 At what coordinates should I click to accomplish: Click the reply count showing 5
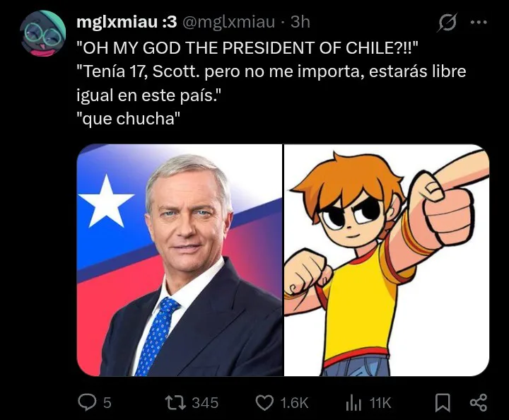coord(107,403)
